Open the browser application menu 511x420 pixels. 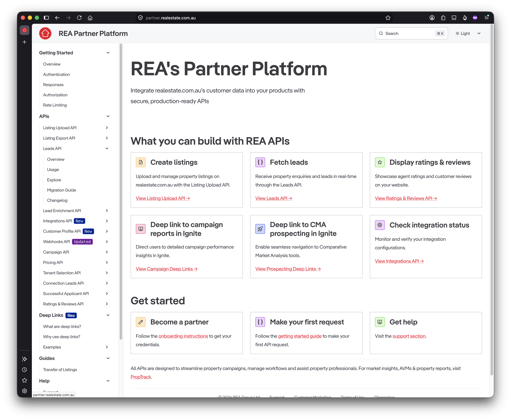tap(487, 17)
